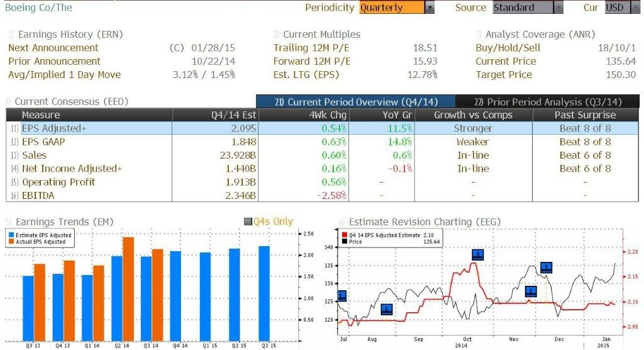Select the EBITDA measure row
The image size is (644, 350).
tap(323, 195)
